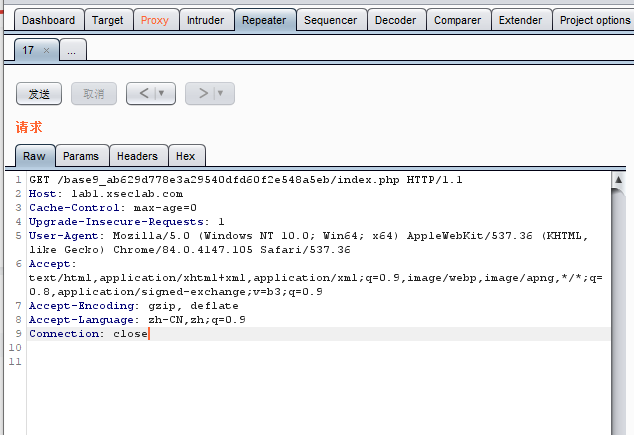This screenshot has width=634, height=435.
Task: Click the Chrome/84.0.4147.105 text
Action: [x=183, y=250]
